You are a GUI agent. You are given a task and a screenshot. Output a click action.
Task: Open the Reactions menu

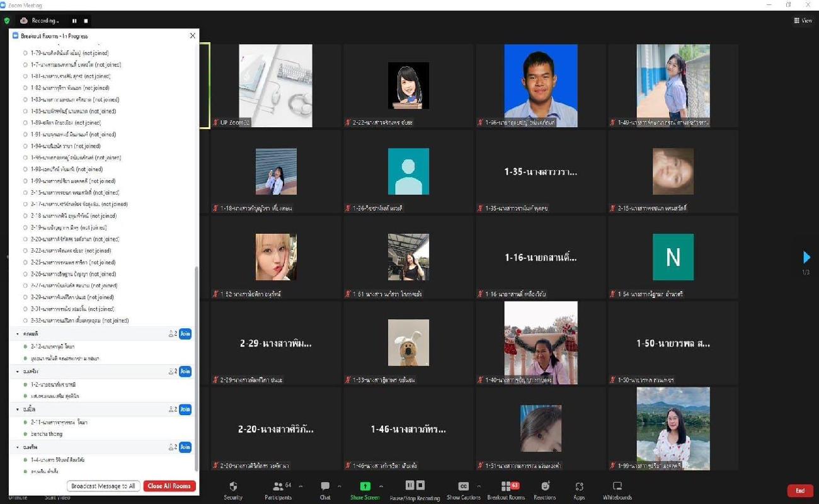coord(546,490)
